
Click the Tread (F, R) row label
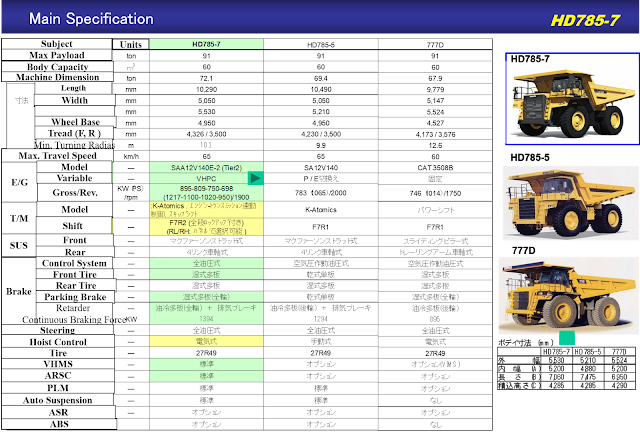(x=74, y=133)
